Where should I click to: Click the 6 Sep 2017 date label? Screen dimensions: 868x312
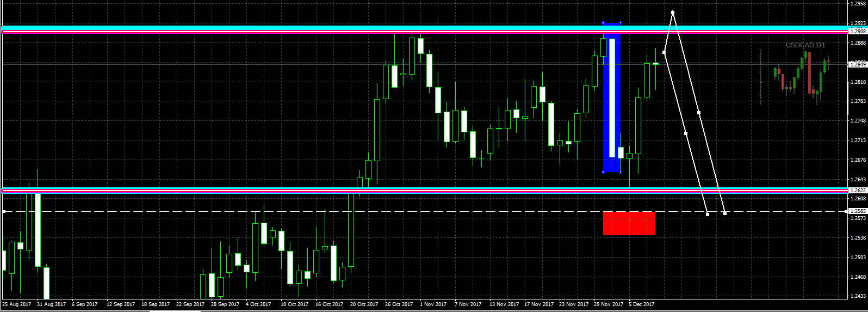click(x=84, y=304)
